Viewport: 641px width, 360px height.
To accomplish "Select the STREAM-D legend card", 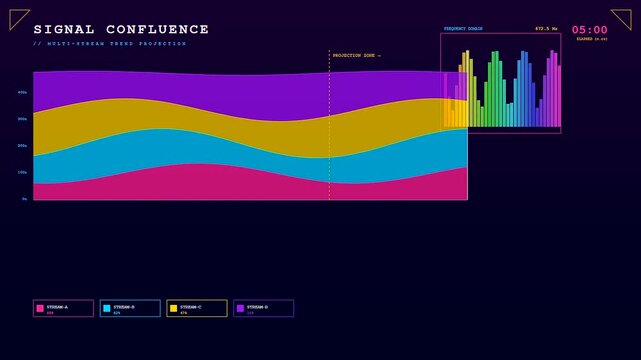I will click(264, 308).
